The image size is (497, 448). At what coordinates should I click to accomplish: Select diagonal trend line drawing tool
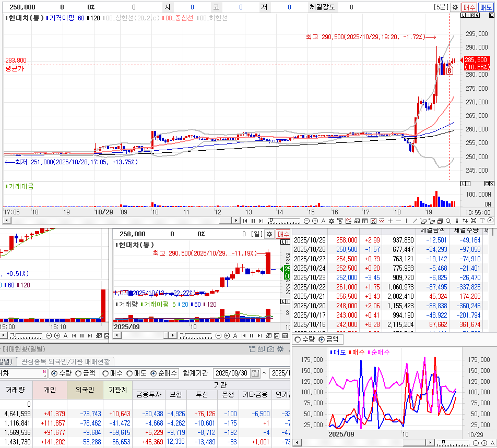point(415,221)
